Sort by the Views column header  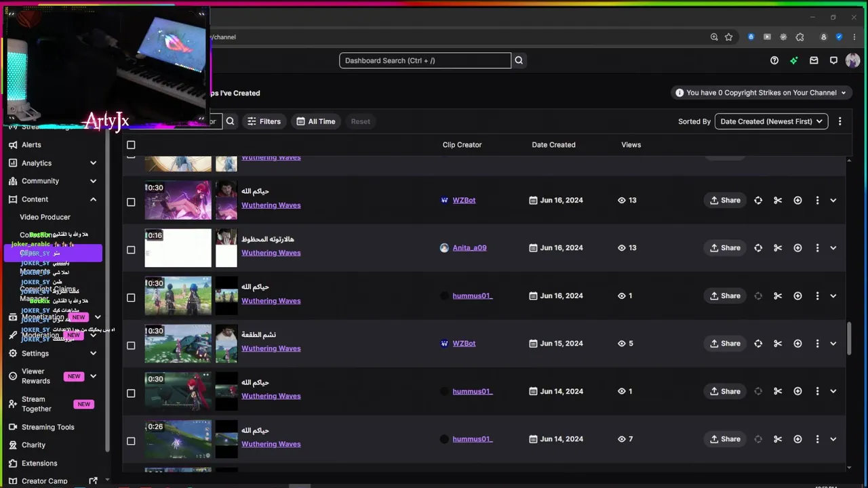click(x=631, y=145)
